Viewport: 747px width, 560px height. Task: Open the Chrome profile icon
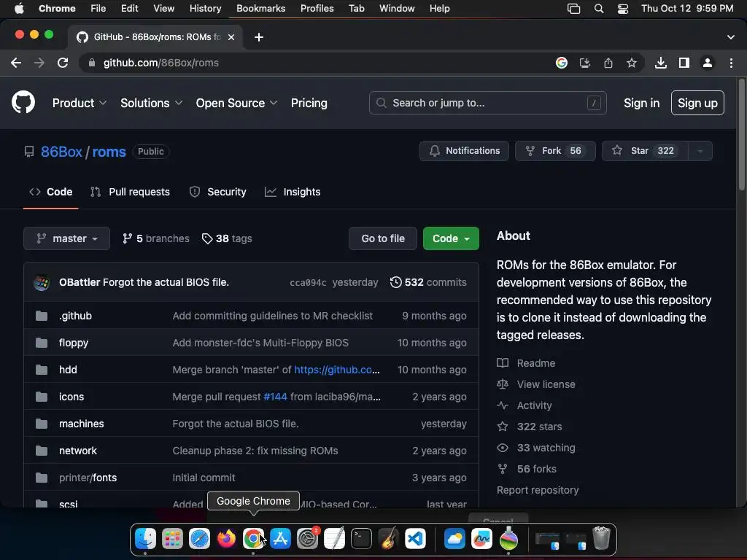click(x=708, y=63)
